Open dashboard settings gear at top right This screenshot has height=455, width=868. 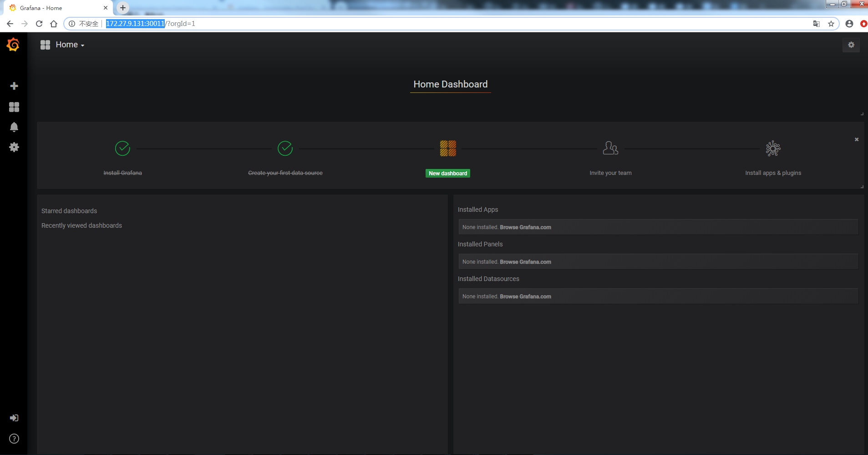point(851,45)
